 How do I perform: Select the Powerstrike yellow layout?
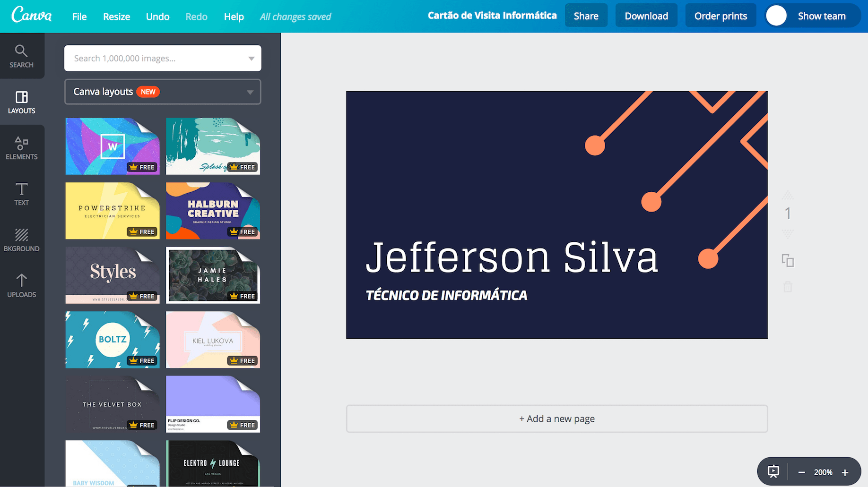coord(113,211)
